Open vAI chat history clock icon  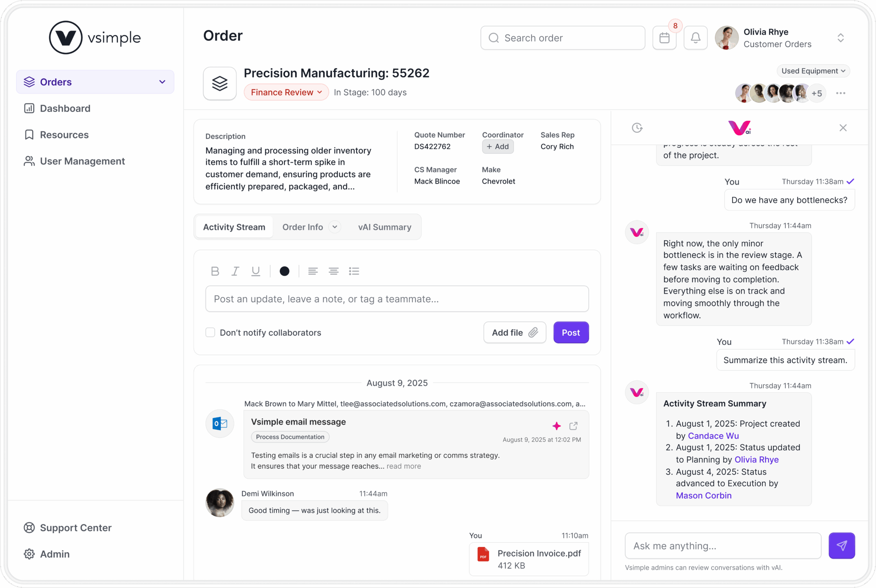click(637, 128)
